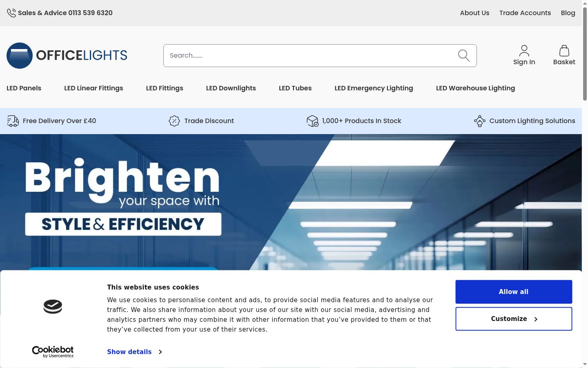The image size is (588, 368).
Task: Open the LED Fittings menu
Action: coord(165,88)
